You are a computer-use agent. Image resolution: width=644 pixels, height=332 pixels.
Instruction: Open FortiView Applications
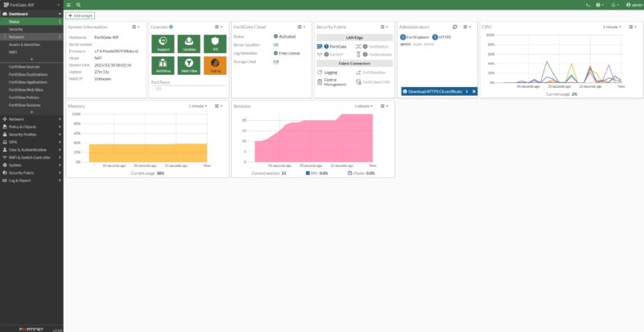coord(31,81)
